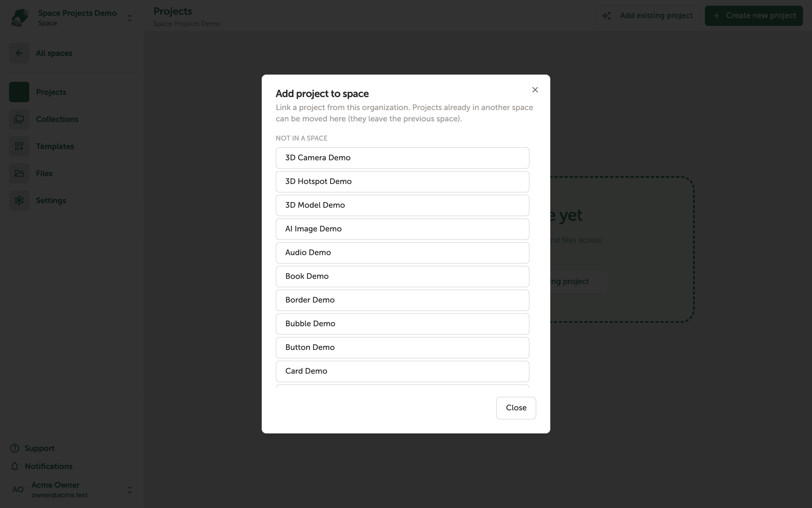The width and height of the screenshot is (812, 508).
Task: Open the Notifications link
Action: click(x=49, y=466)
